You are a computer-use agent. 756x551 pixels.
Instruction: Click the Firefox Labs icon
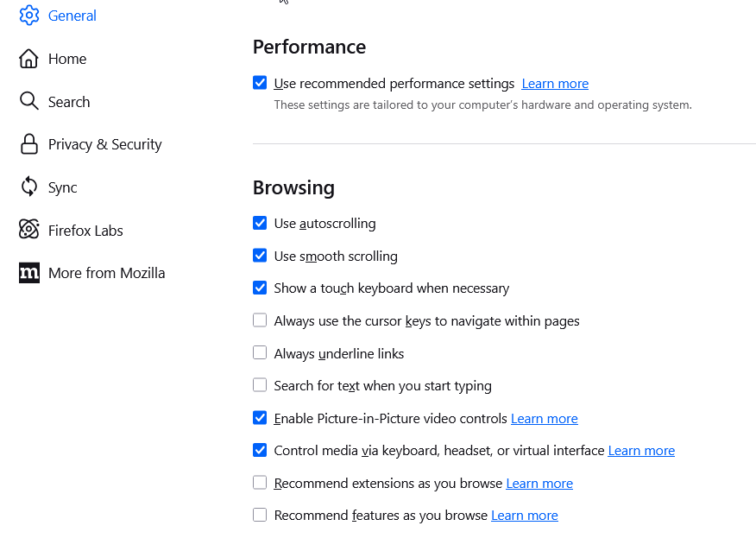pyautogui.click(x=29, y=231)
